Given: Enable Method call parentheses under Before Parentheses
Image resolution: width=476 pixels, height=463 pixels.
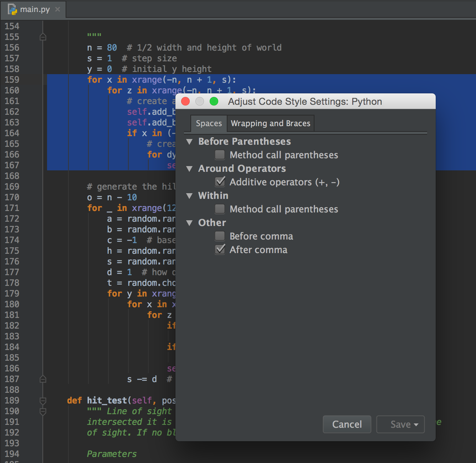Looking at the screenshot, I should click(x=220, y=155).
